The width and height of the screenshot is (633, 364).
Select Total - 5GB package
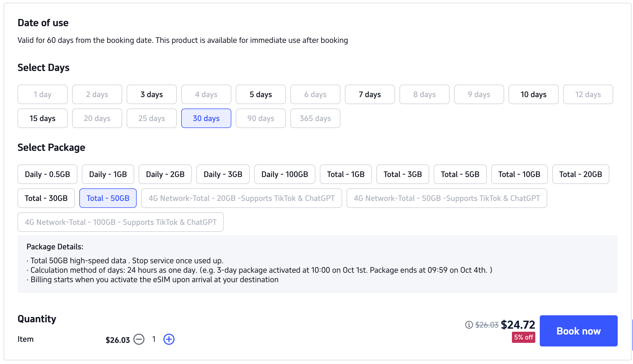pyautogui.click(x=460, y=174)
